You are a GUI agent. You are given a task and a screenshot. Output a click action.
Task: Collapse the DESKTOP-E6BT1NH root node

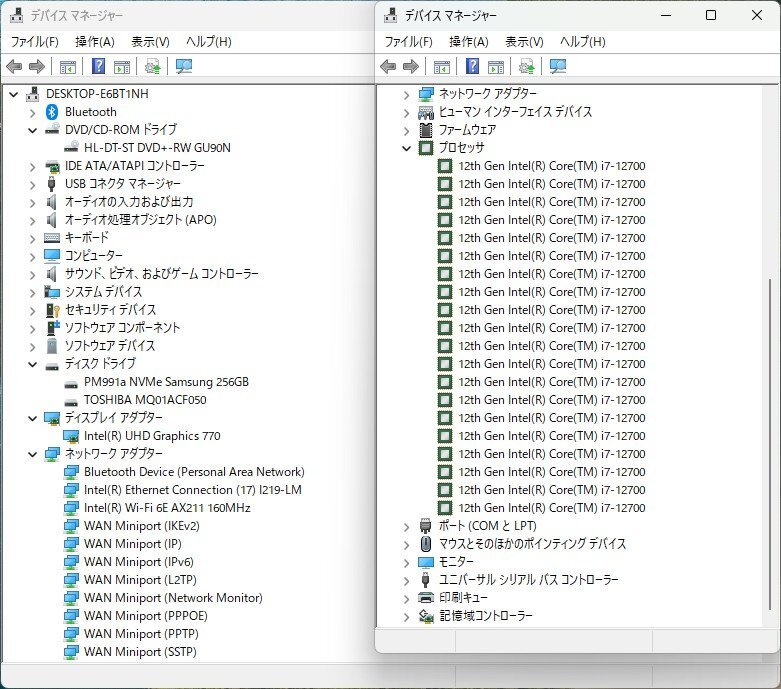tap(13, 94)
